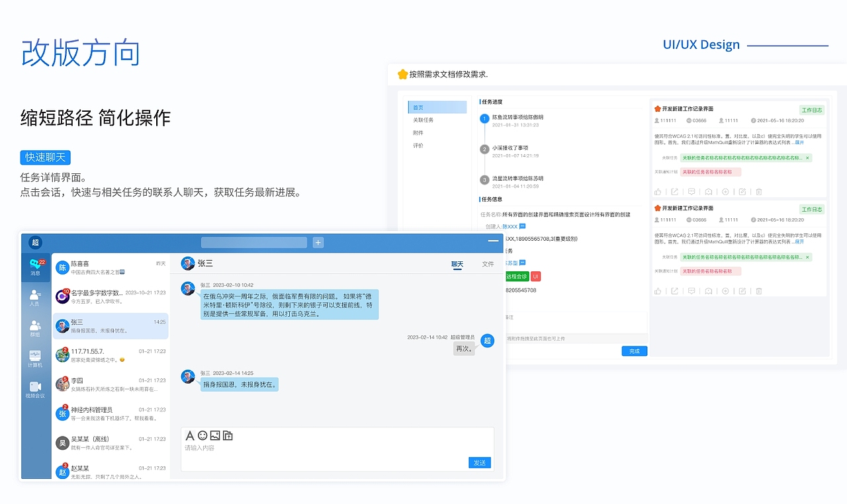847x504 pixels.
Task: Open a new chat with the + button
Action: tap(318, 242)
